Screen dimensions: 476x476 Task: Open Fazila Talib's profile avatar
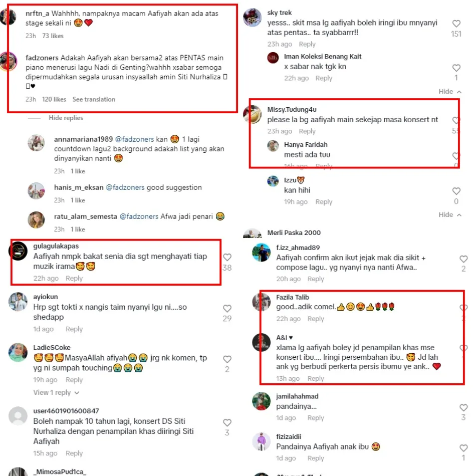tap(261, 302)
